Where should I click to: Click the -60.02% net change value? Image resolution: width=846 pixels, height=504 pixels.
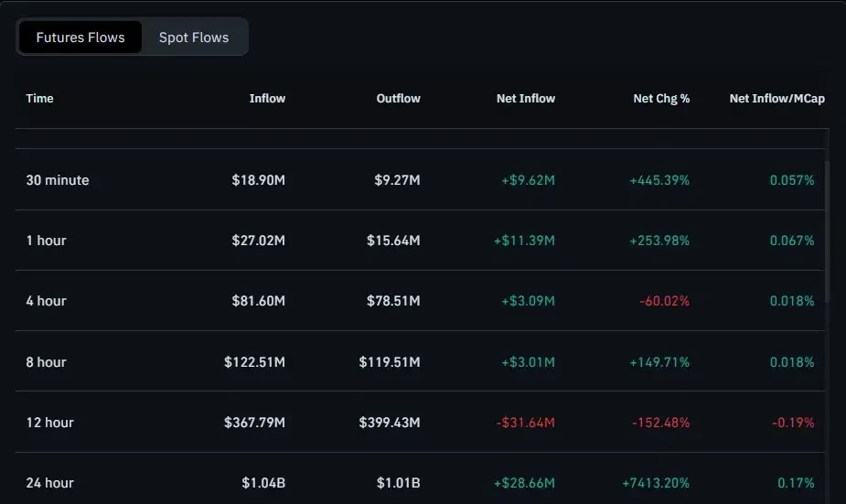[x=665, y=301]
